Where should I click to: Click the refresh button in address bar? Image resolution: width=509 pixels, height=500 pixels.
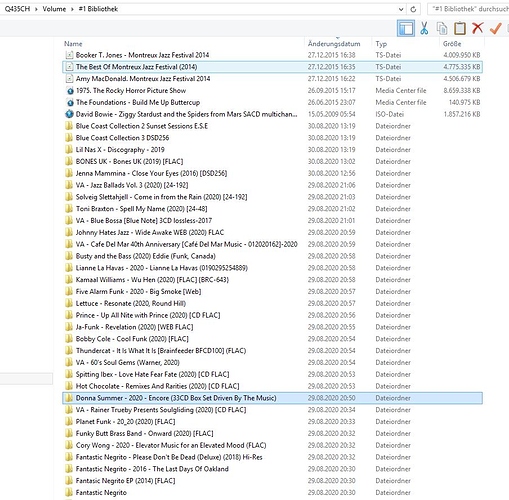[x=413, y=9]
